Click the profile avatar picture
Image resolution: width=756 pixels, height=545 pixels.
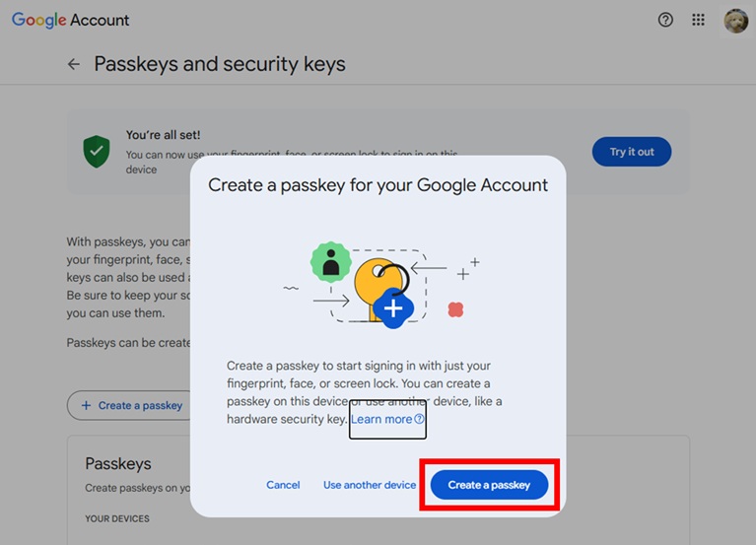tap(735, 21)
